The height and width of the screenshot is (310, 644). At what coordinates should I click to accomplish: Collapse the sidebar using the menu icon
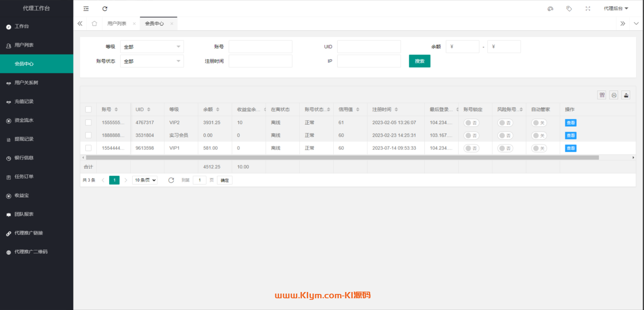(86, 9)
